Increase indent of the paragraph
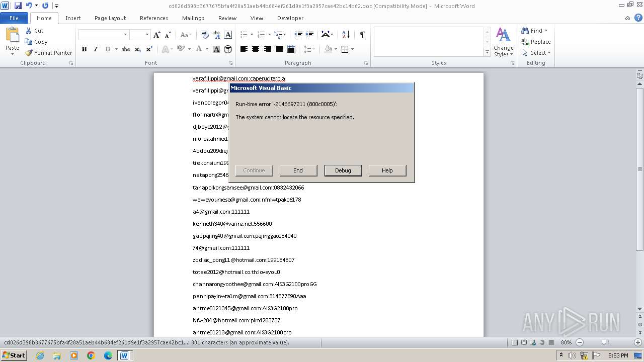This screenshot has width=644, height=362. (x=310, y=35)
